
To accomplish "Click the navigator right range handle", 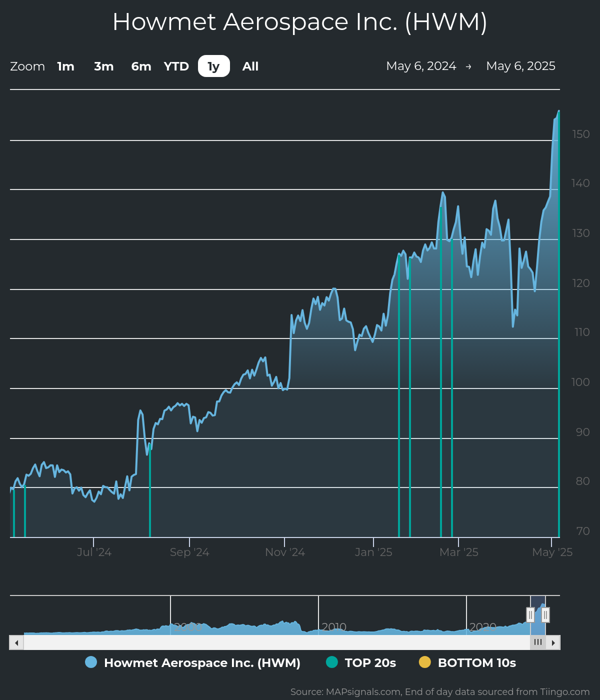I will point(545,615).
